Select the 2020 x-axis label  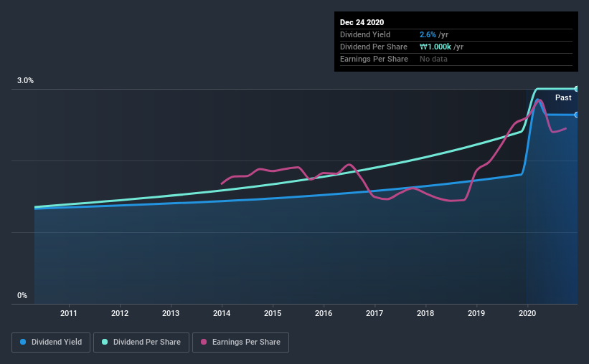coord(527,313)
